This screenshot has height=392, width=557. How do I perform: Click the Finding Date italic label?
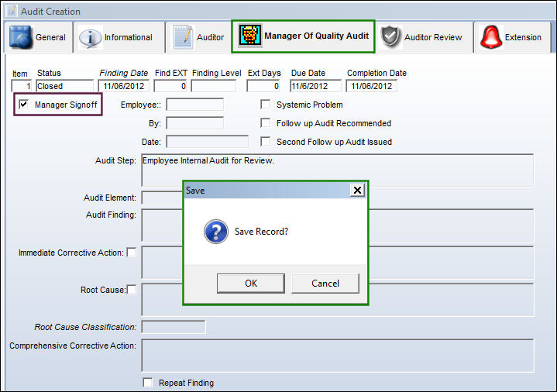coord(124,73)
